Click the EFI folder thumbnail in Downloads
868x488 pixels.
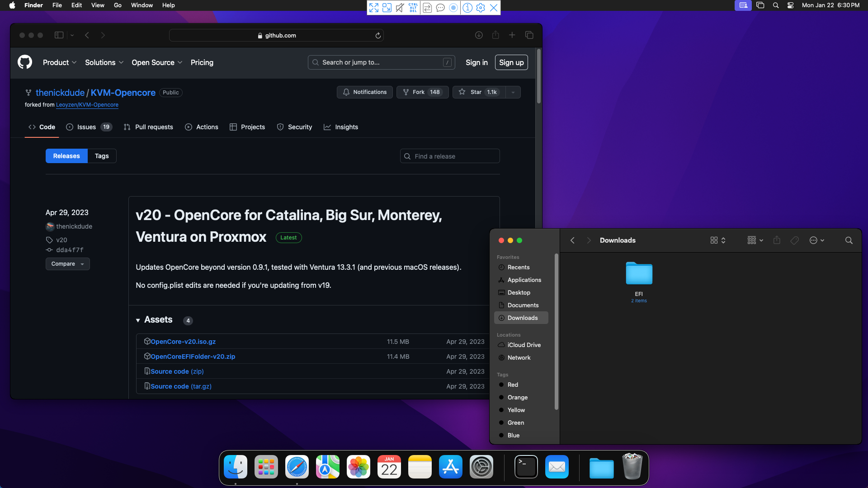pos(639,274)
